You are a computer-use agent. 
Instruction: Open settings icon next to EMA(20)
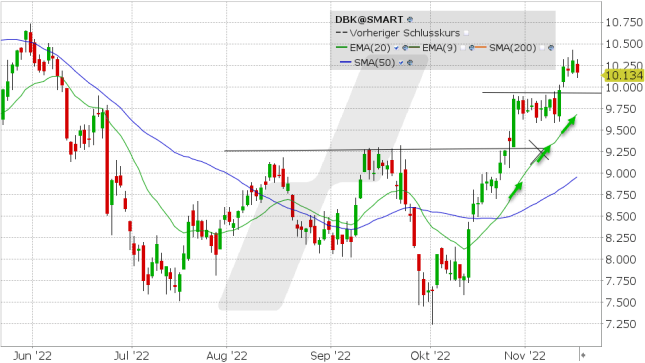(x=405, y=48)
